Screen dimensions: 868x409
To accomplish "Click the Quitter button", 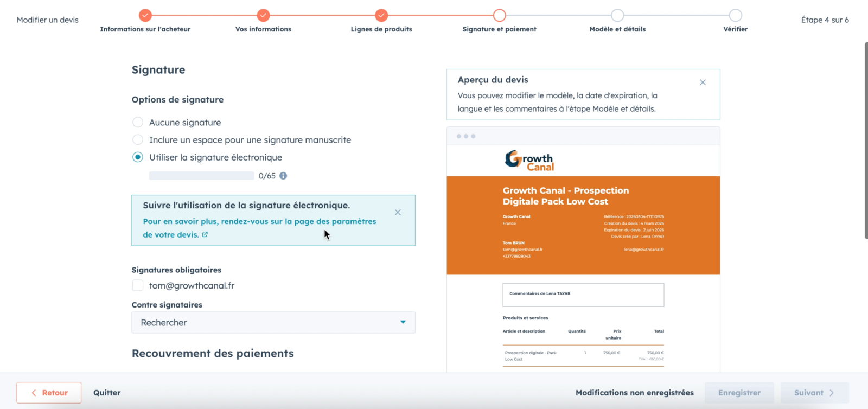I will (107, 393).
